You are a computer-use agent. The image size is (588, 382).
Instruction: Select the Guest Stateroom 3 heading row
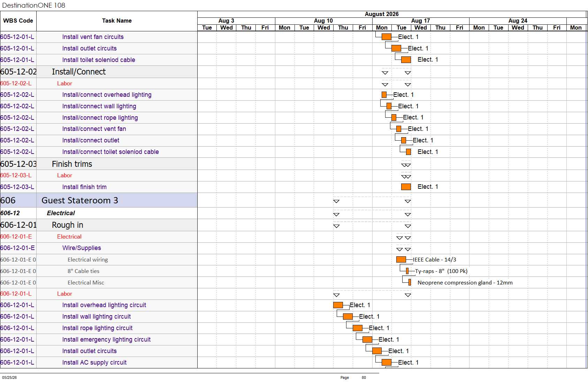pos(99,201)
